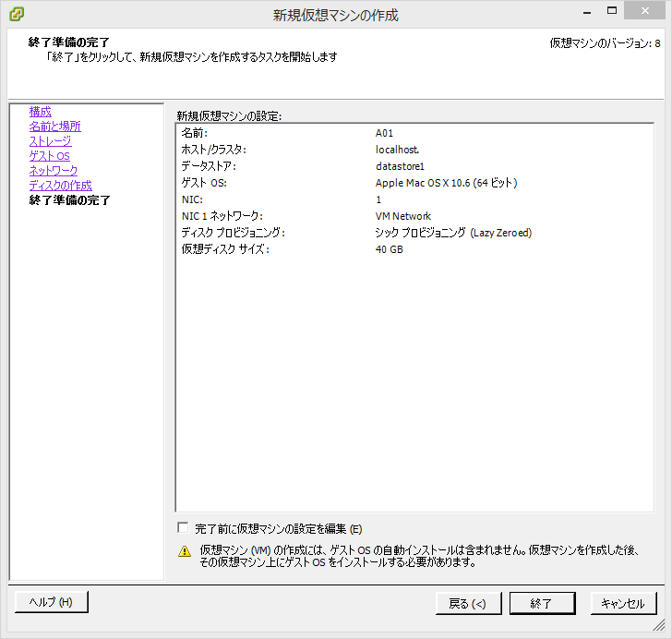Viewport: 672px width, 639px height.
Task: Click the name value A01
Action: (x=384, y=133)
